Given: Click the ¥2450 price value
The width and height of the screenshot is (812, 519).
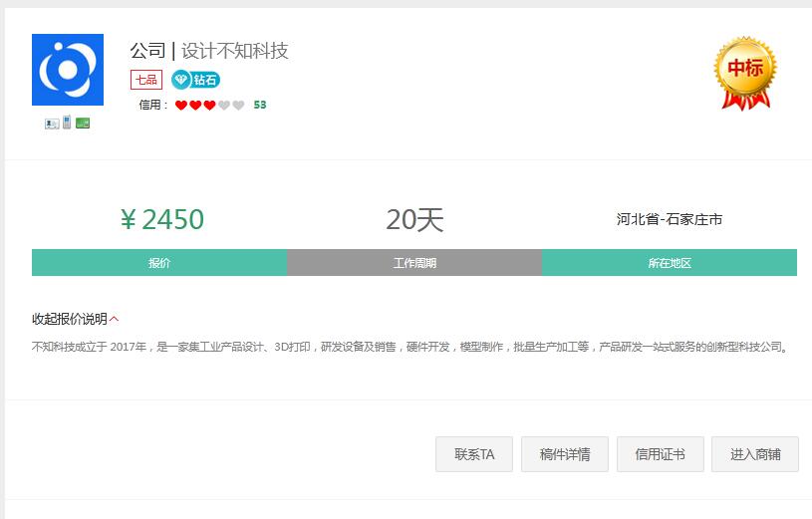Looking at the screenshot, I should click(162, 219).
